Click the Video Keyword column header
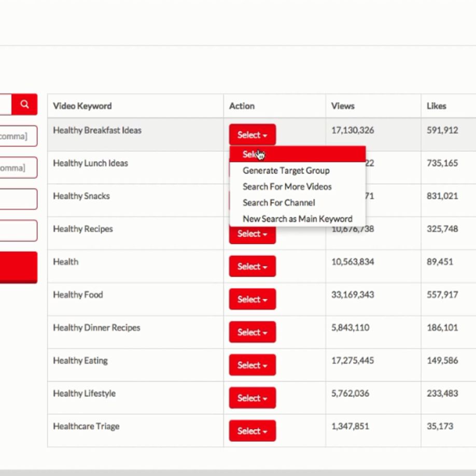 coord(82,106)
